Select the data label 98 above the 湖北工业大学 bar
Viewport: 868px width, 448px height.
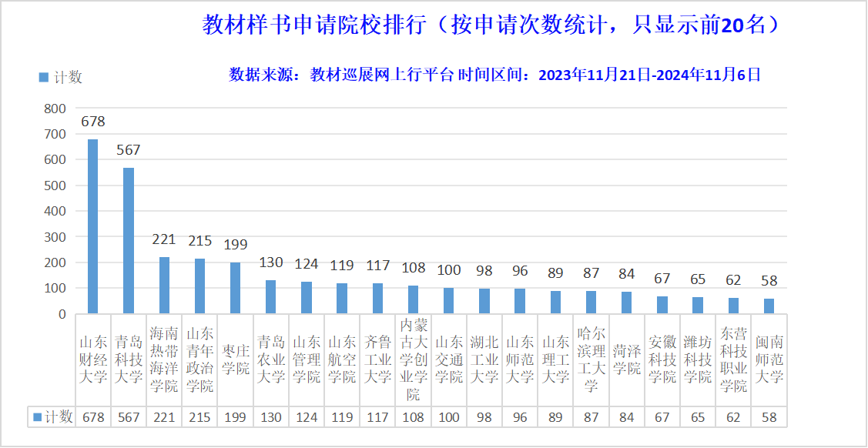pyautogui.click(x=484, y=270)
